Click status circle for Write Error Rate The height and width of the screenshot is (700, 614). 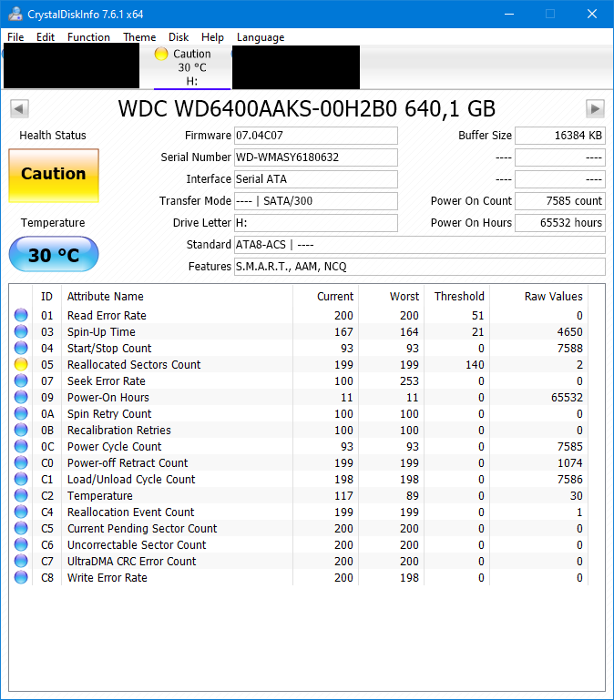(x=21, y=577)
